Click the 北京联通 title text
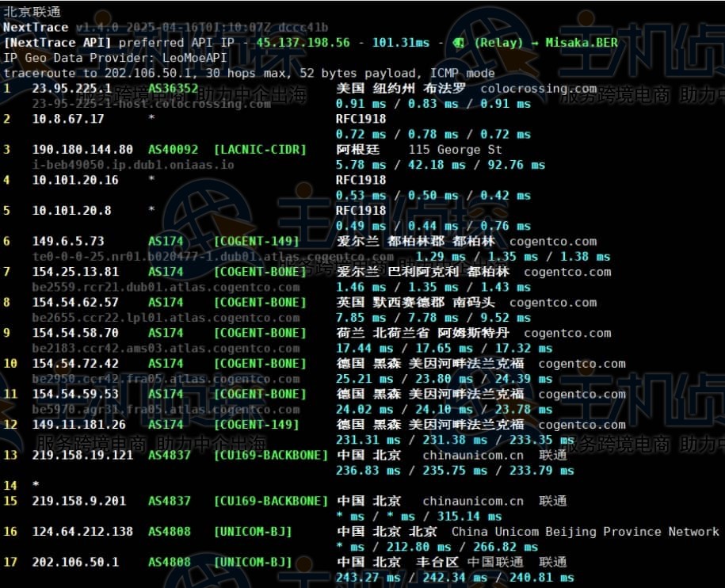The width and height of the screenshot is (725, 588). pyautogui.click(x=32, y=12)
